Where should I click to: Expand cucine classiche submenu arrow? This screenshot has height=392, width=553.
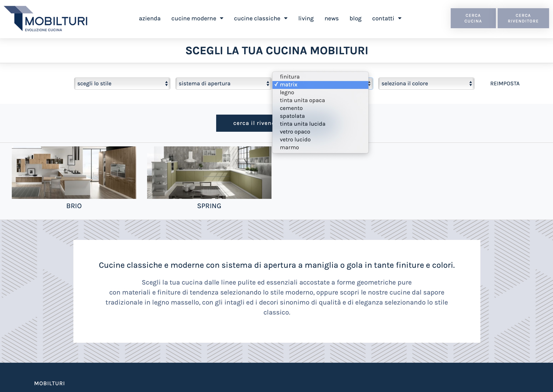pos(286,18)
